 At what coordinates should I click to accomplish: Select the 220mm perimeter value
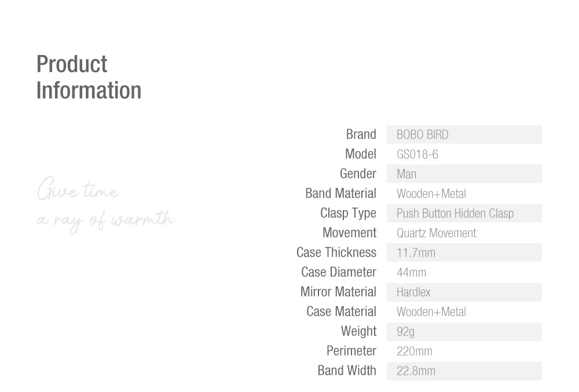415,351
